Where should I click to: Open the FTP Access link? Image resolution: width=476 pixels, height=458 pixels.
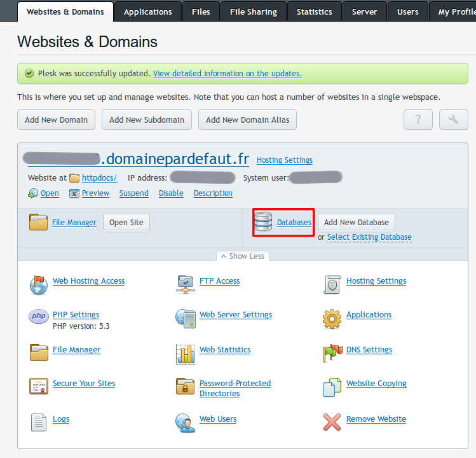[x=219, y=281]
